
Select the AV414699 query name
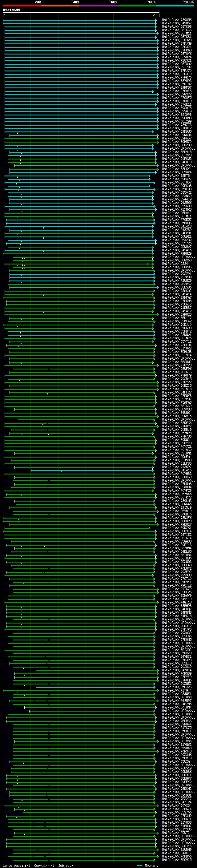11,10
